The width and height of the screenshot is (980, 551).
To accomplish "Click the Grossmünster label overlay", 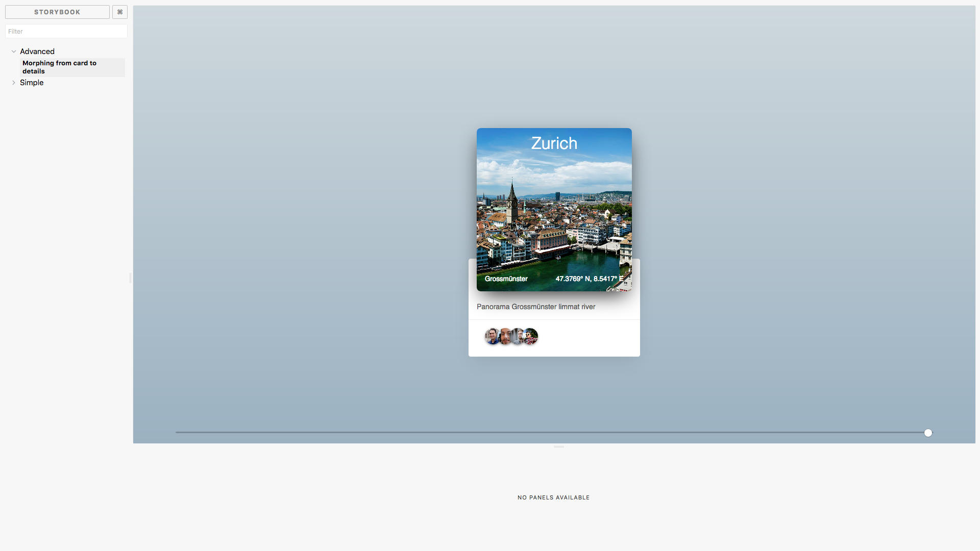I will [x=506, y=279].
